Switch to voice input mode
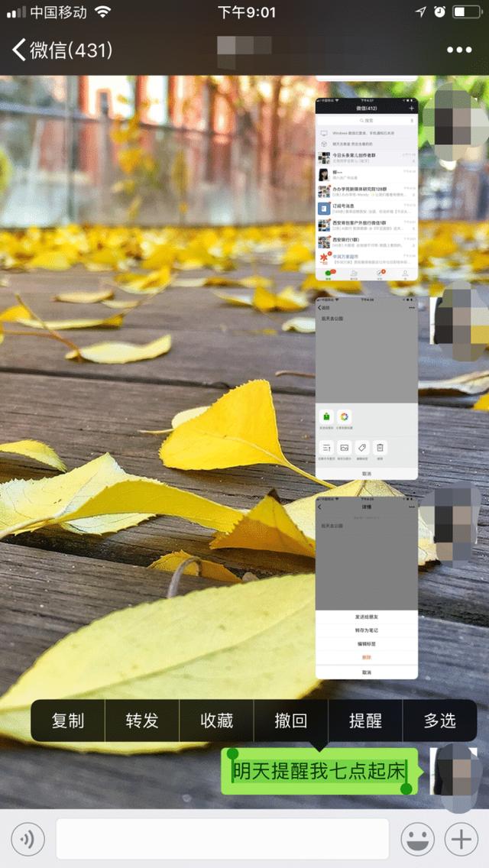The width and height of the screenshot is (489, 868). [x=28, y=840]
